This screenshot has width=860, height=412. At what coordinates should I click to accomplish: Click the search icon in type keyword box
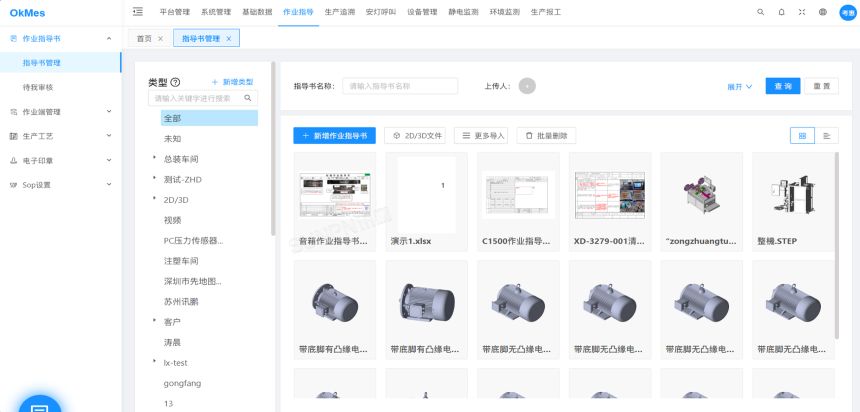(x=248, y=98)
